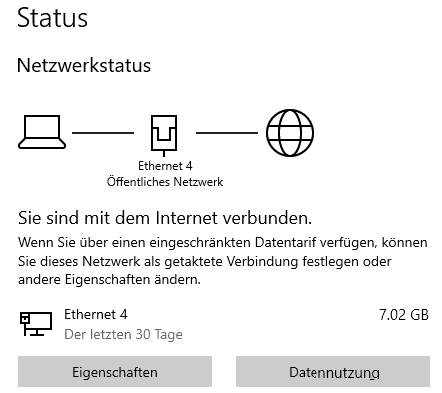Click the Status page heading
442x393 pixels.
click(52, 18)
